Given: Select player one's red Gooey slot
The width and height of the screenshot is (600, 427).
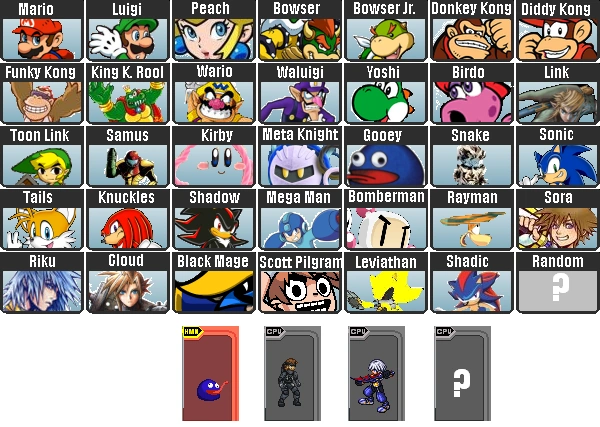Looking at the screenshot, I should click(x=210, y=373).
